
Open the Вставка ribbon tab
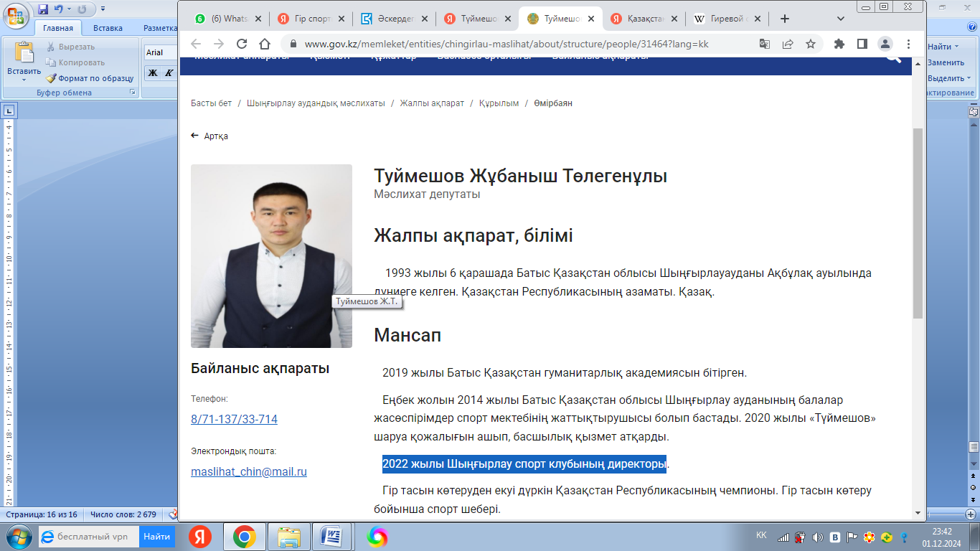[x=108, y=28]
